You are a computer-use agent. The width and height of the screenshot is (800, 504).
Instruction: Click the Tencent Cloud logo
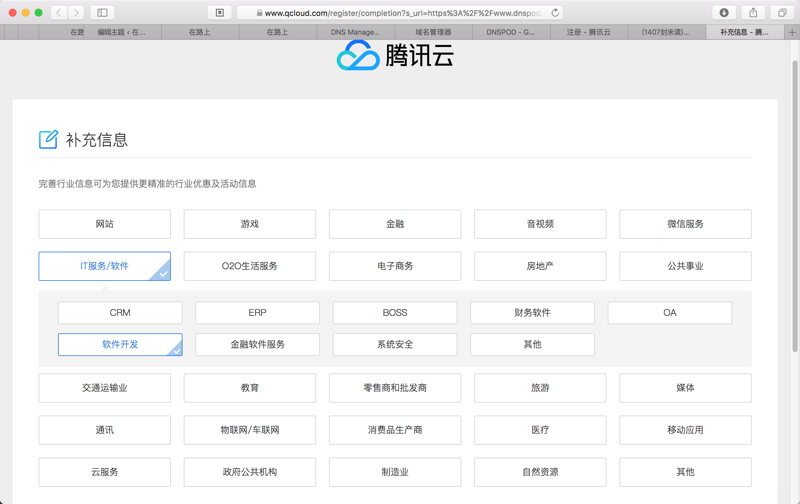point(395,55)
